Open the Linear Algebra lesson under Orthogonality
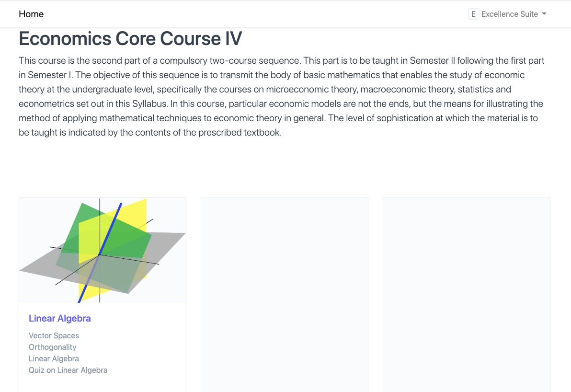 (54, 358)
